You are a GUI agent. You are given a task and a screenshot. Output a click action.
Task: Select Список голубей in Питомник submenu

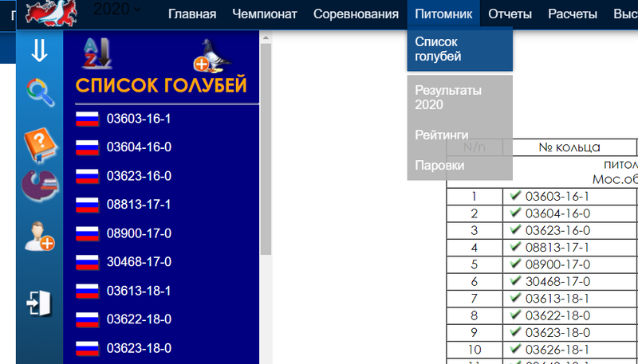[460, 49]
